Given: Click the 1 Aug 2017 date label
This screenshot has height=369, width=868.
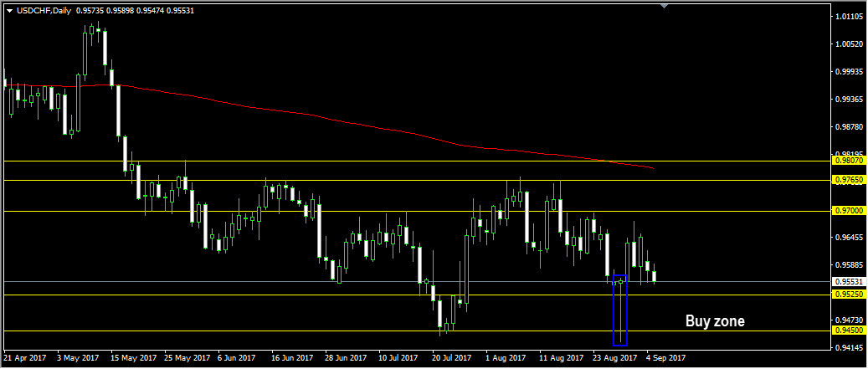Looking at the screenshot, I should [x=504, y=358].
